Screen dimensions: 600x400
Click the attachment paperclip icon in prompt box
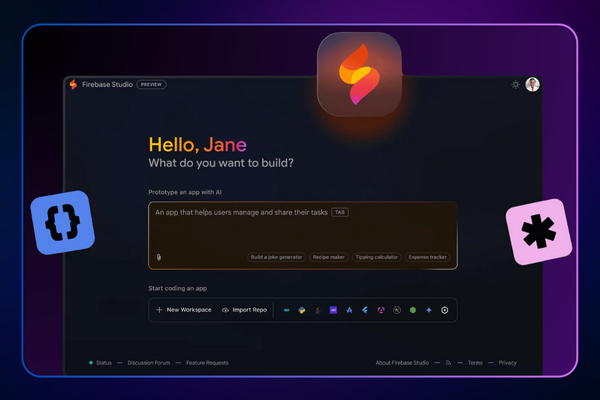[158, 257]
